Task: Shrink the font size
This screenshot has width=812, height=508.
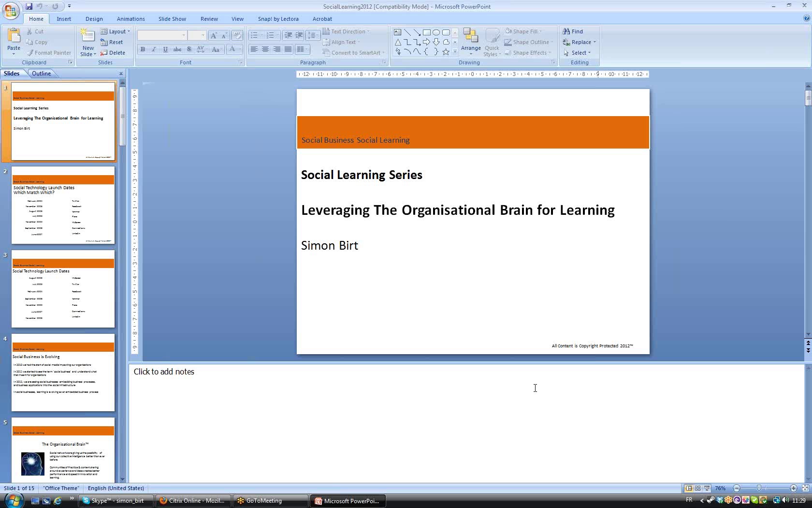Action: point(224,35)
